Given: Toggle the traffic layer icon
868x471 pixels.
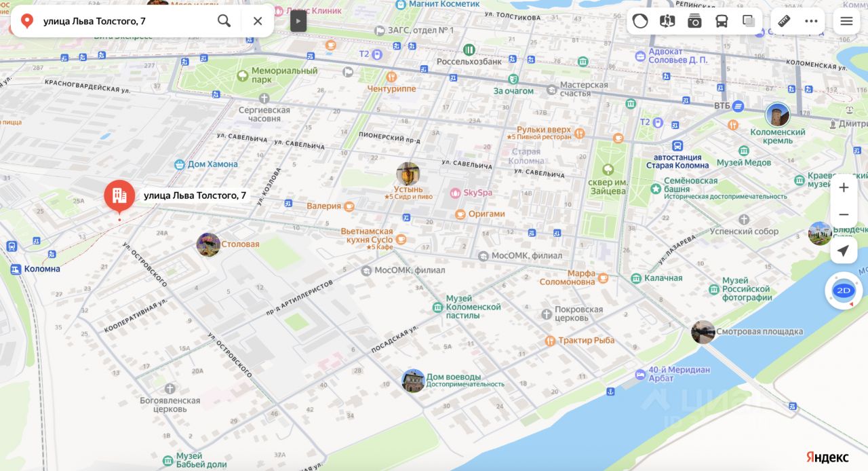Looking at the screenshot, I should tap(640, 21).
